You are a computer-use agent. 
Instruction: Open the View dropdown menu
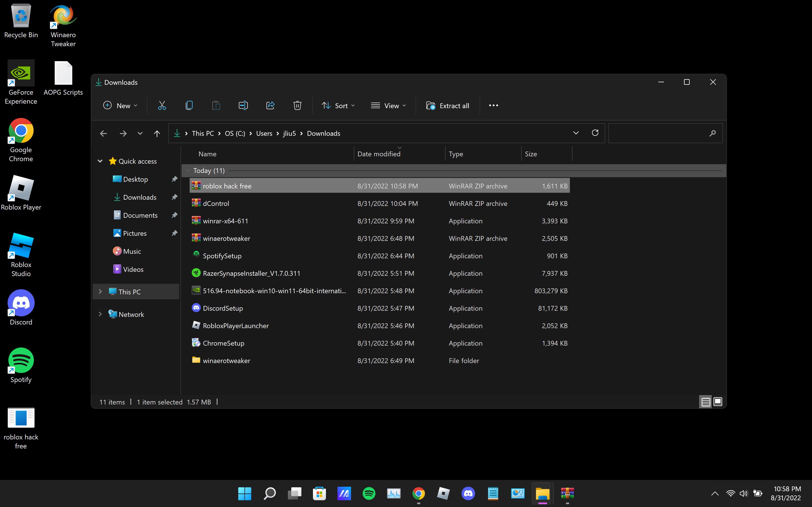click(x=389, y=106)
